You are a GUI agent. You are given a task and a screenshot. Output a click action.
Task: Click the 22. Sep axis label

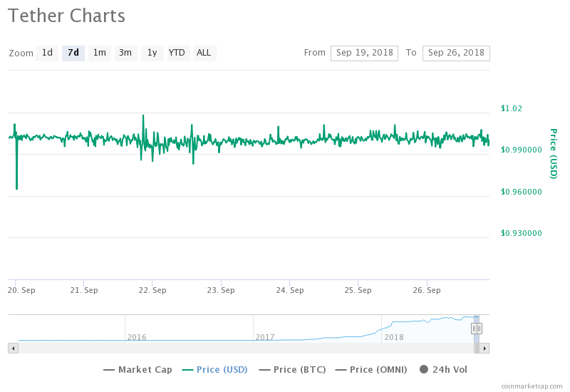tap(152, 290)
